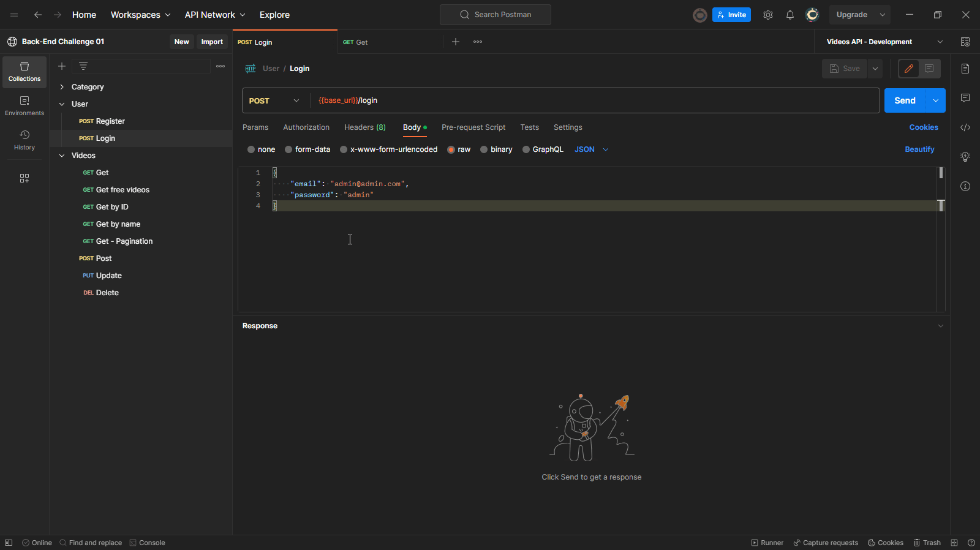The image size is (980, 550).
Task: Collapse the Response panel chevron
Action: click(x=941, y=326)
